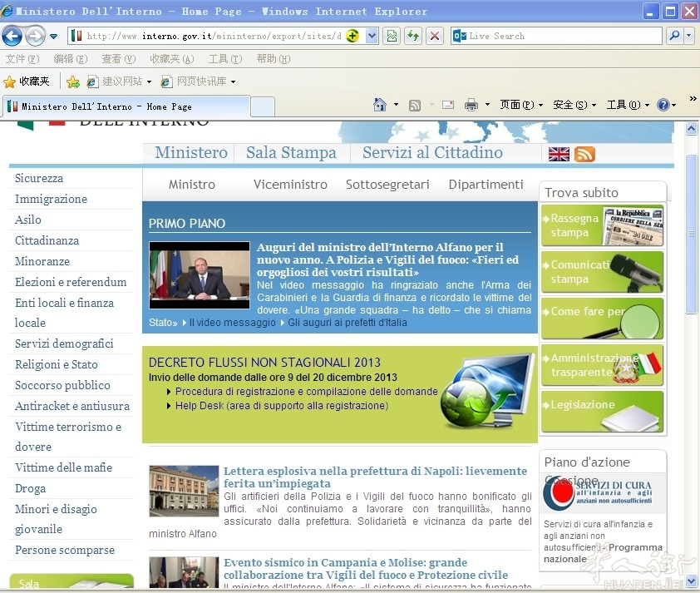Click the browser Back arrow button
Viewport: 700px width, 593px height.
[12, 36]
